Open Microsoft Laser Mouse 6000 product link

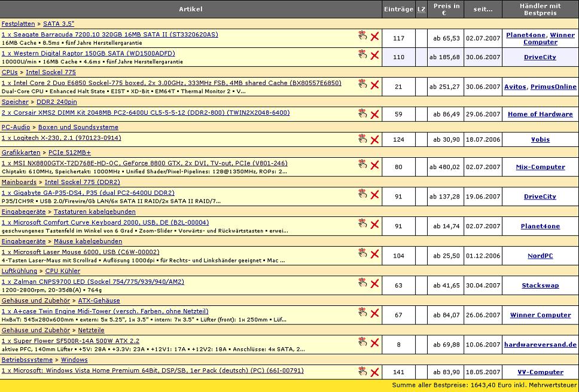[81, 252]
